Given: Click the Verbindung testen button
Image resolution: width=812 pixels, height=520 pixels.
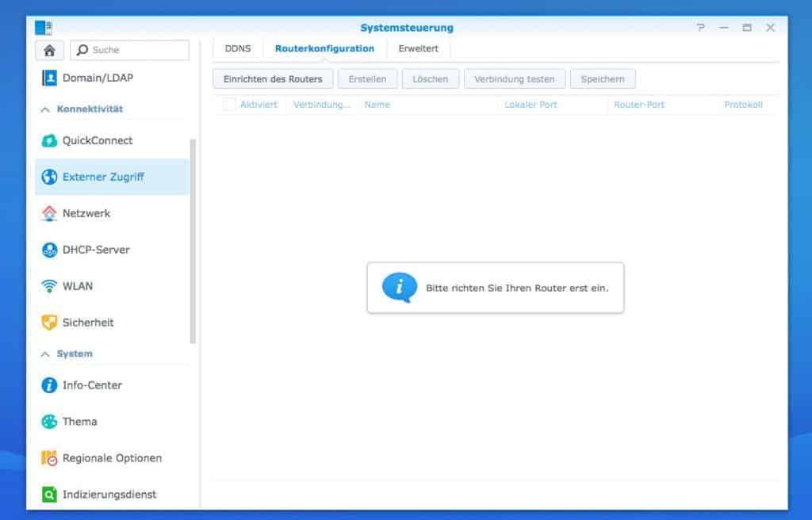Looking at the screenshot, I should click(514, 79).
